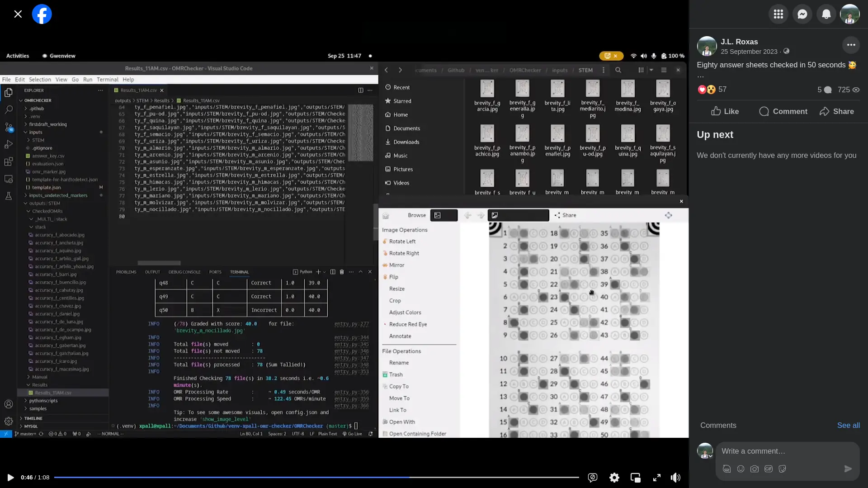868x488 pixels.
Task: Click the 25 September 2023 timestamp
Action: [x=749, y=52]
